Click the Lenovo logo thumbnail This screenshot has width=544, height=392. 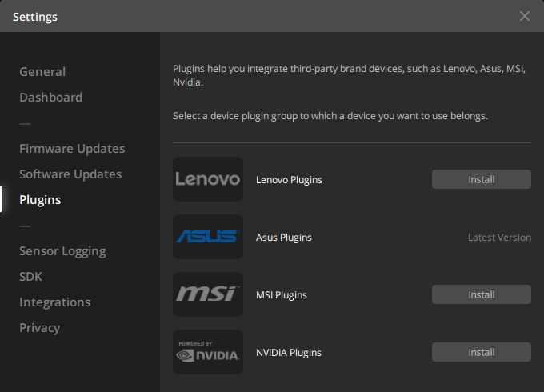point(208,179)
